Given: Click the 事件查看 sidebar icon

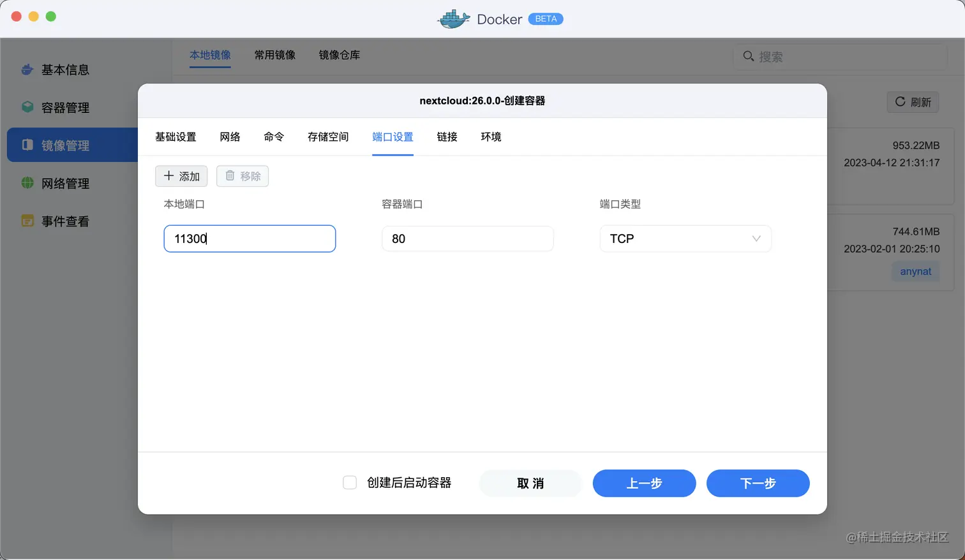Looking at the screenshot, I should 27,221.
